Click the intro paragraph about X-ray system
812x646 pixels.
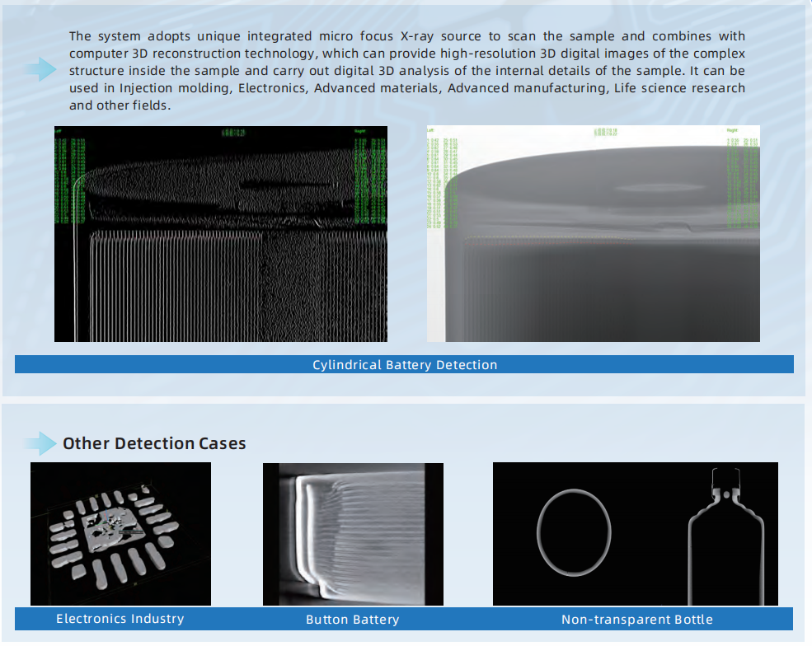point(407,71)
